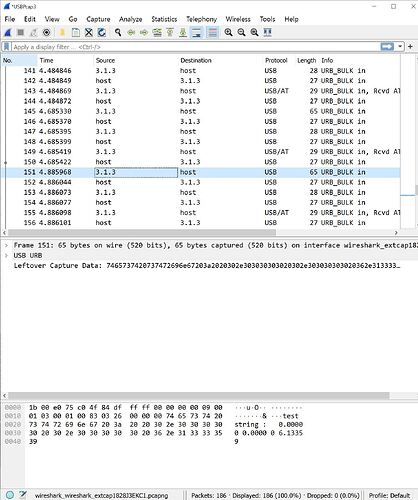The width and height of the screenshot is (418, 500).
Task: Select packet 145 at time 4.685330
Action: click(201, 111)
